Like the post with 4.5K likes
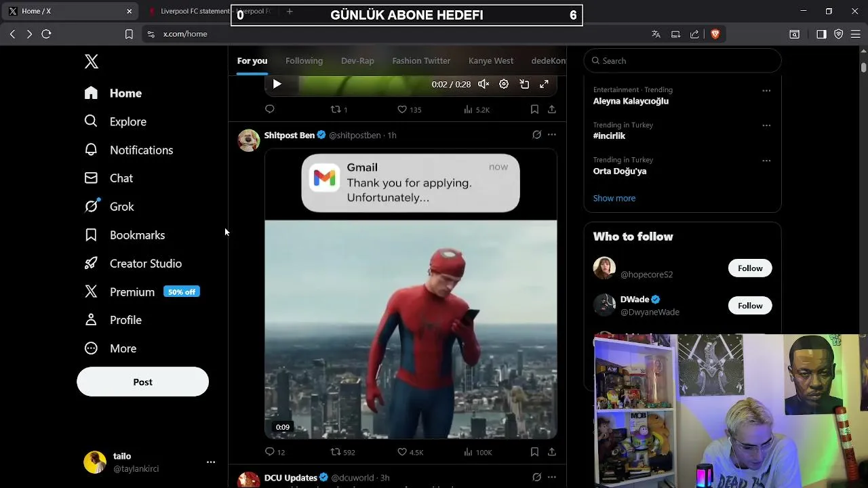The height and width of the screenshot is (488, 868). coord(410,452)
